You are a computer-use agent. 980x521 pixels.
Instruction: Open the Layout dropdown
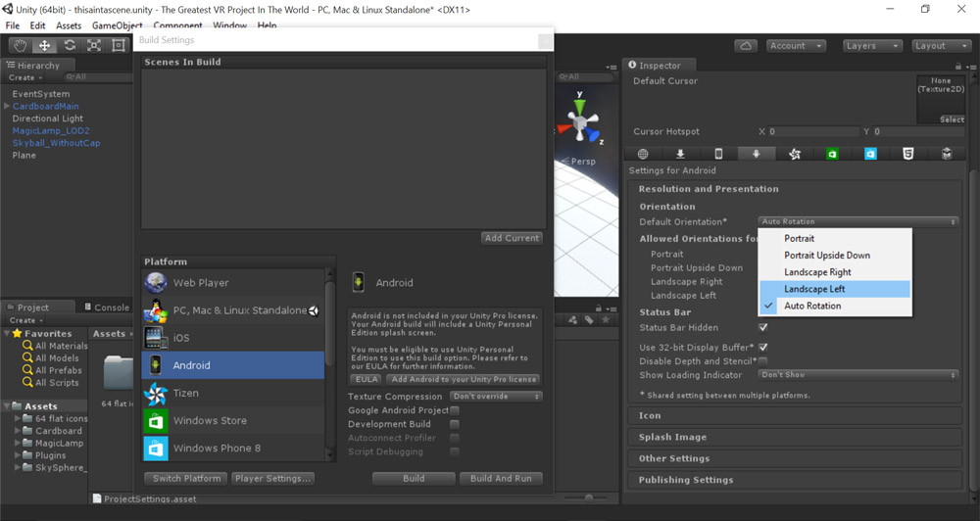[x=940, y=46]
